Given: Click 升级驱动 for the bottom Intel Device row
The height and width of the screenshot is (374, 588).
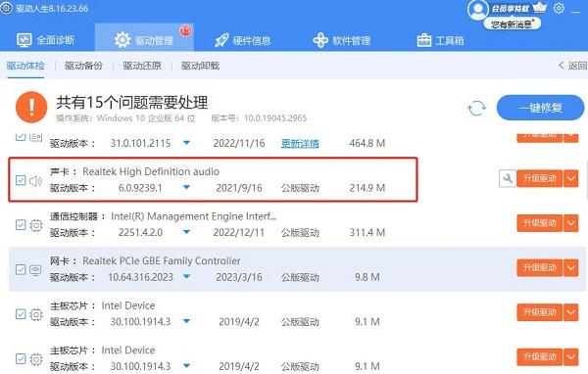Looking at the screenshot, I should click(539, 356).
